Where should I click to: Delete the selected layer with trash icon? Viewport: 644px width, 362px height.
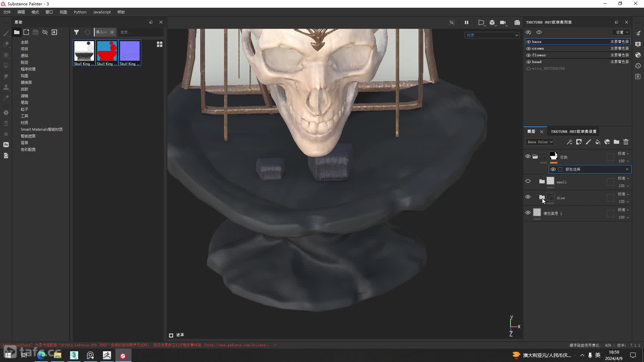(x=626, y=142)
